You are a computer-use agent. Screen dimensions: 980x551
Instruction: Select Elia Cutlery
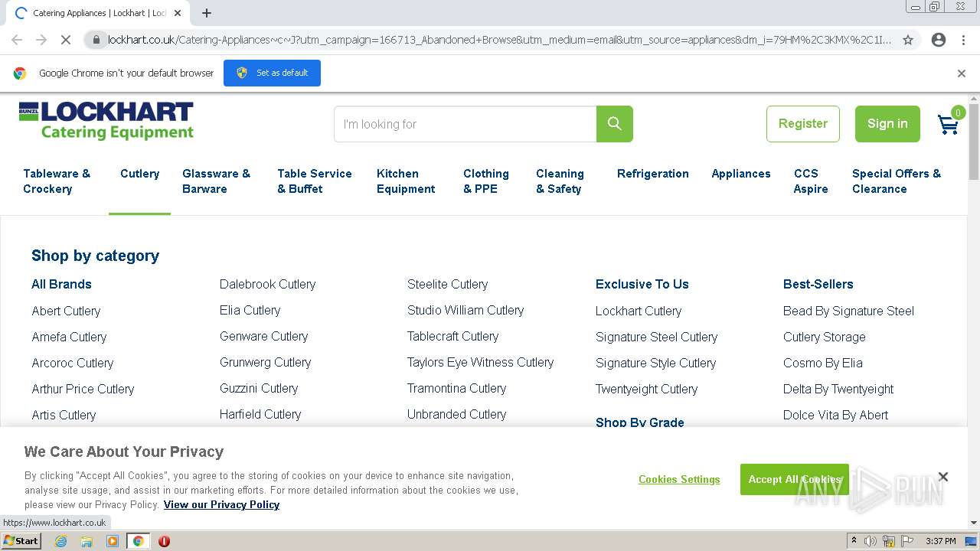(250, 310)
